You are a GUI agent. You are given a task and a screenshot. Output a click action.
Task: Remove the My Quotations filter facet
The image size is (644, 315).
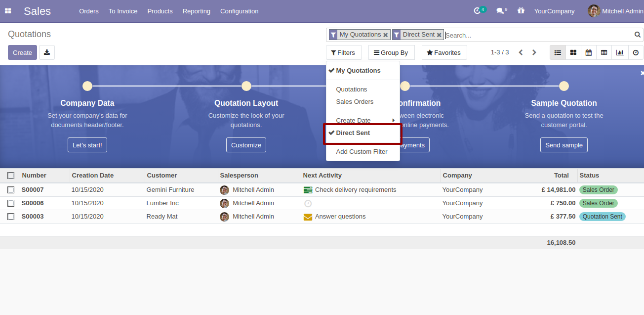coord(386,35)
